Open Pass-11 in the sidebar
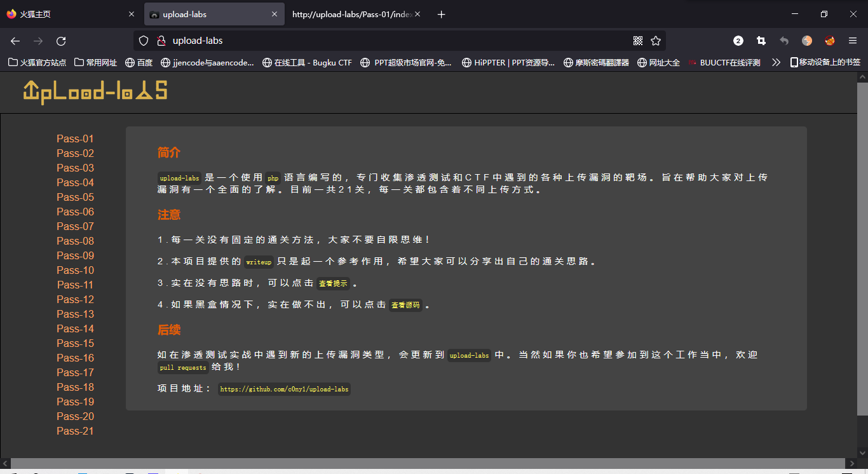The image size is (868, 474). point(75,285)
